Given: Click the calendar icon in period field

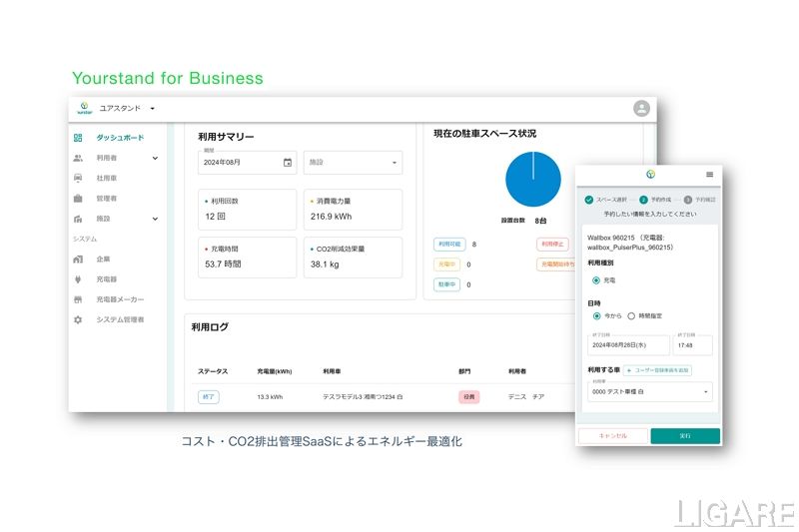Looking at the screenshot, I should coord(288,162).
